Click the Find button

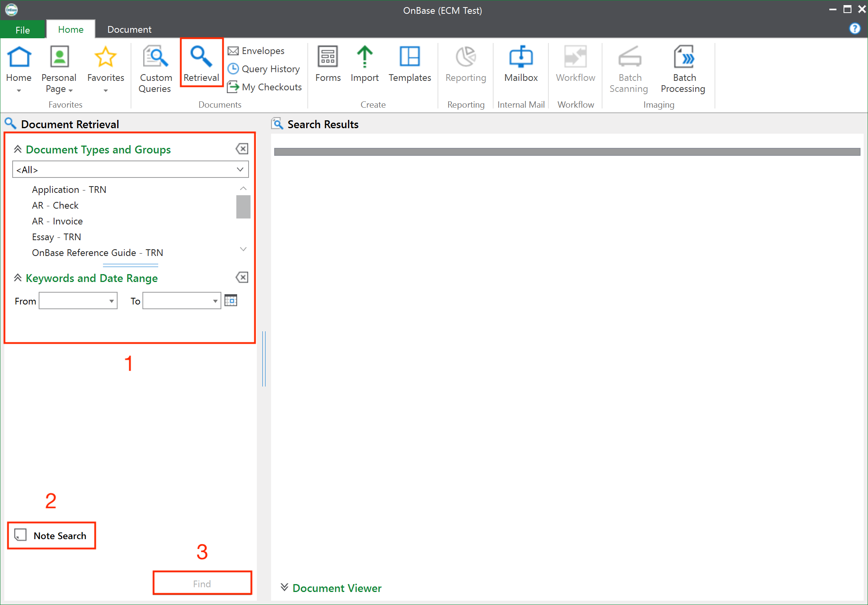[202, 583]
